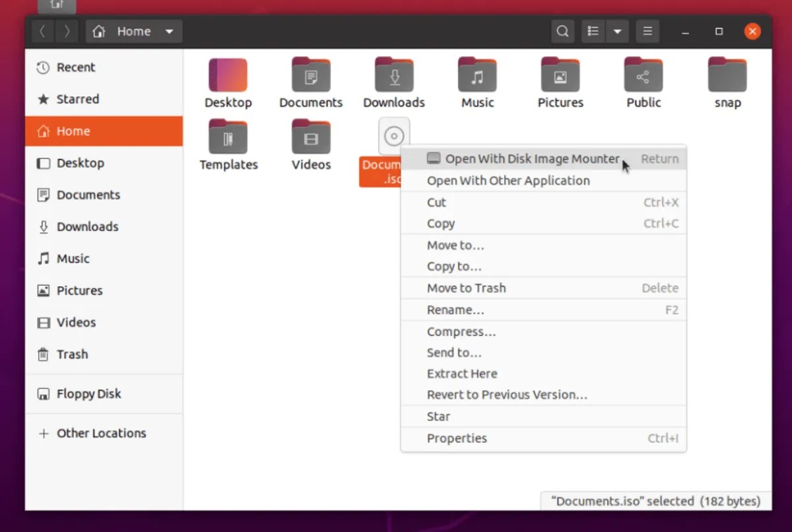The image size is (792, 532).
Task: Open the Home path dropdown
Action: 170,31
